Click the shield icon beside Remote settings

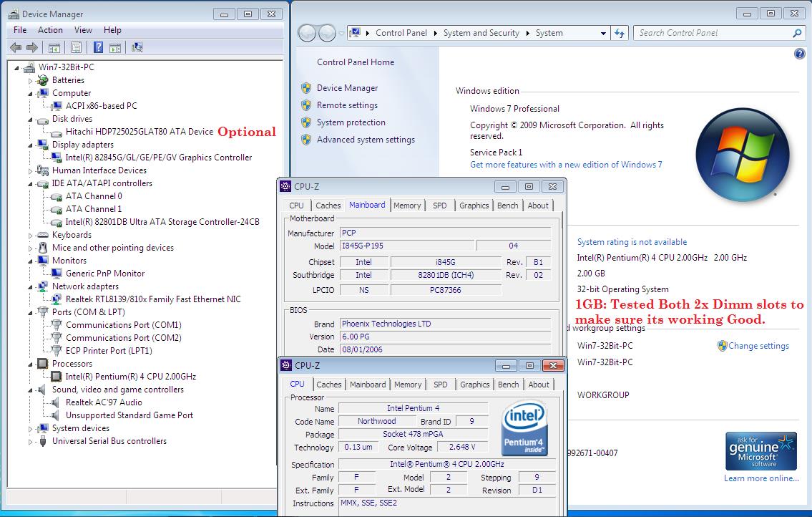coord(306,105)
